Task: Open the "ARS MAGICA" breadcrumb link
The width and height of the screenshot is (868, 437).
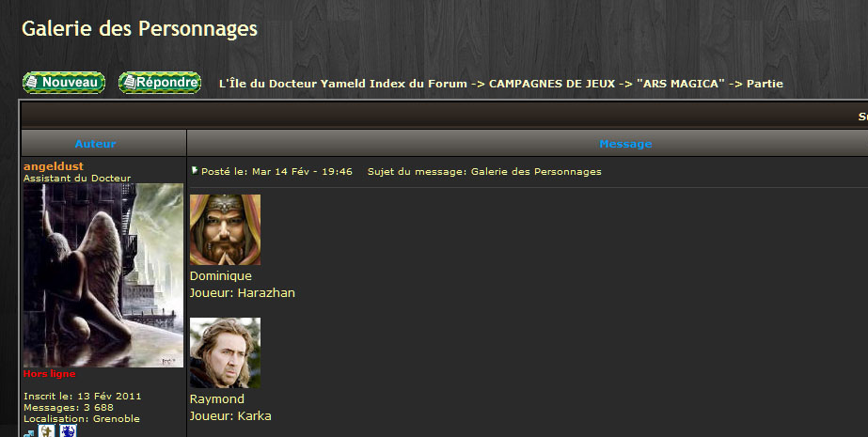Action: point(680,84)
